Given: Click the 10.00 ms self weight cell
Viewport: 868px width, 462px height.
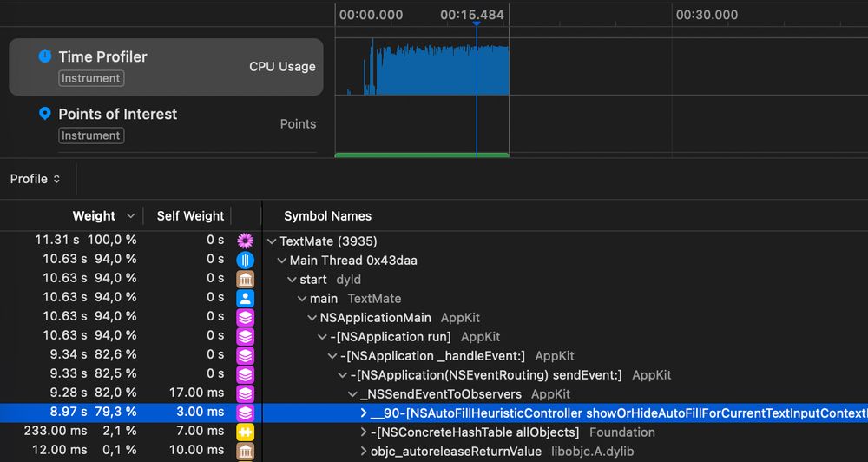Looking at the screenshot, I should click(196, 451).
